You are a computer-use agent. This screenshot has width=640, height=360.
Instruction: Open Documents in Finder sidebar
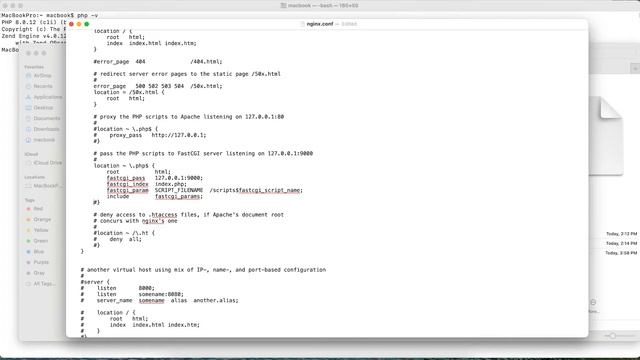coord(42,118)
